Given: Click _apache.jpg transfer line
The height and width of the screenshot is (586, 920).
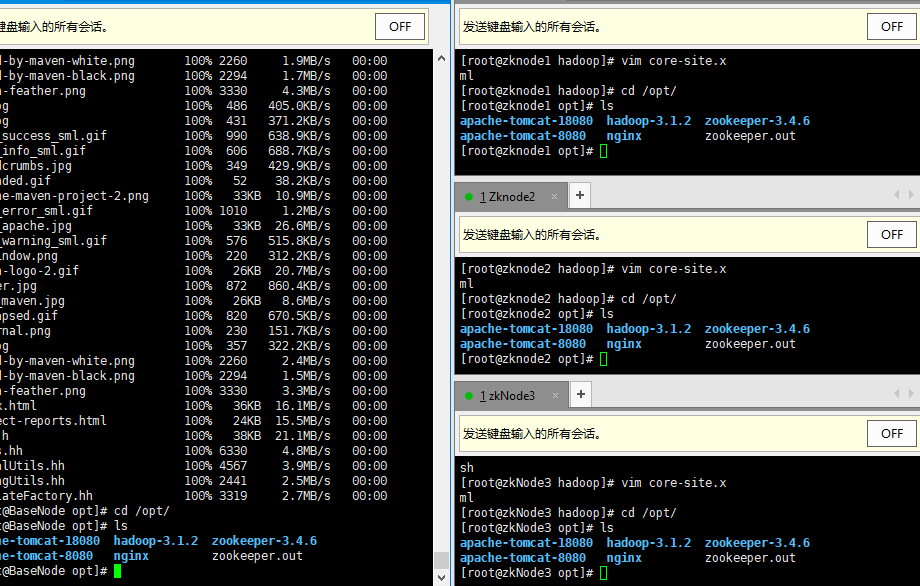Looking at the screenshot, I should pyautogui.click(x=194, y=226).
